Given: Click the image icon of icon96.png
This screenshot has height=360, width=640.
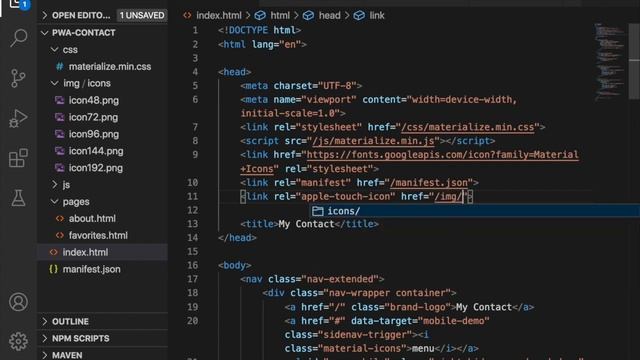Looking at the screenshot, I should coord(60,134).
